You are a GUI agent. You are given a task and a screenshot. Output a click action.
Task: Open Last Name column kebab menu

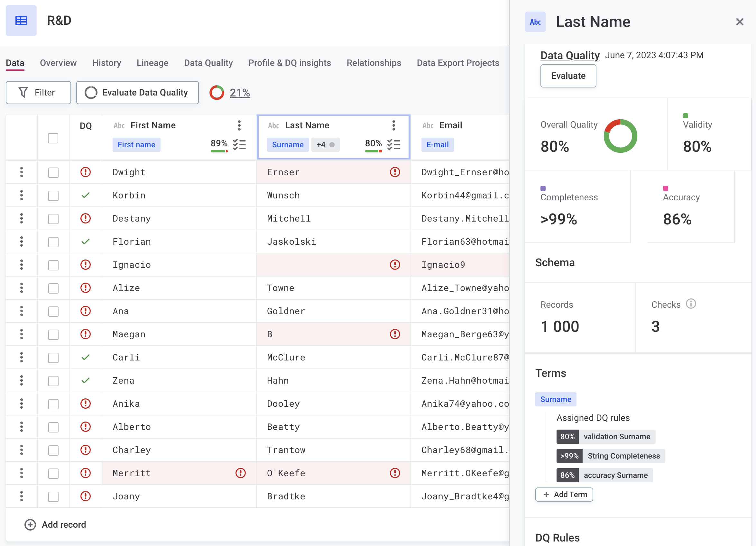[x=393, y=125]
